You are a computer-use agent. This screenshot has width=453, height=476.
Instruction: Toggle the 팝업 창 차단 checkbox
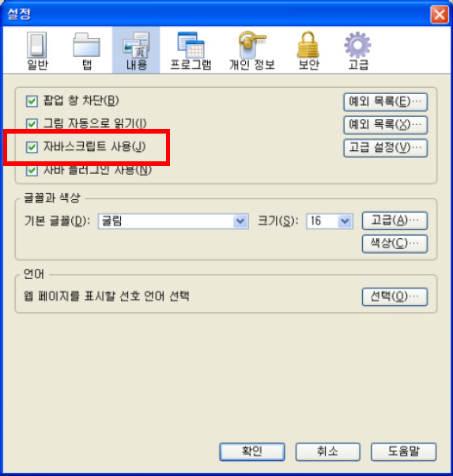[x=32, y=101]
